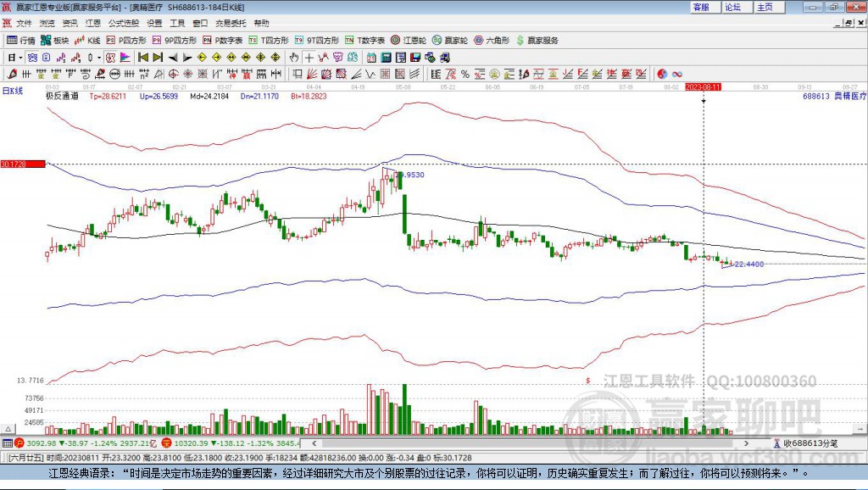868x490 pixels.
Task: Click the 极反通道 indicator label
Action: coord(62,96)
